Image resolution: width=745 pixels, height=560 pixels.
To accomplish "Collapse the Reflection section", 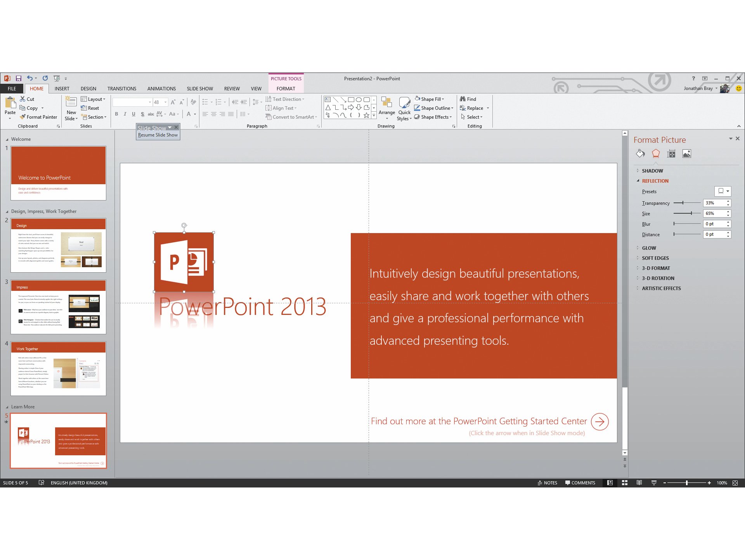I will pyautogui.click(x=655, y=181).
